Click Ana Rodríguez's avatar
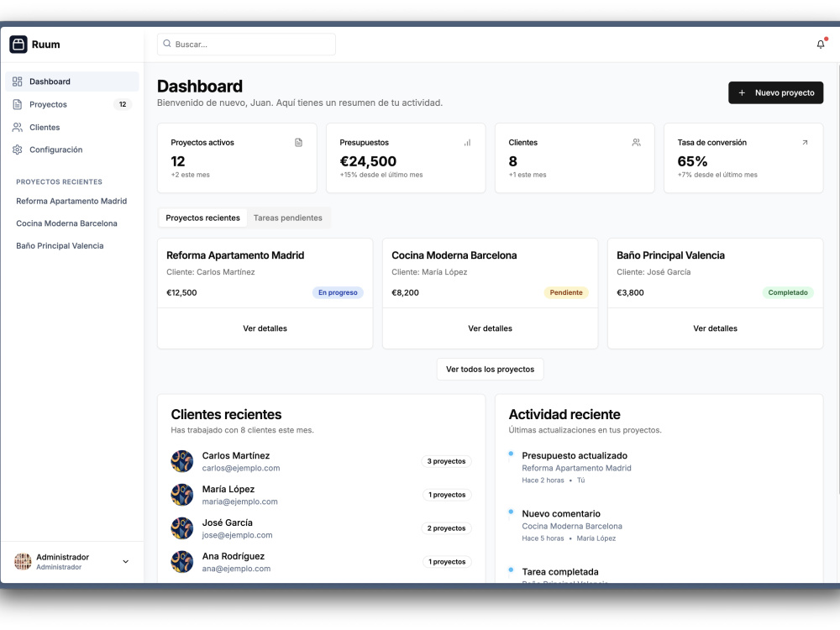 [182, 562]
